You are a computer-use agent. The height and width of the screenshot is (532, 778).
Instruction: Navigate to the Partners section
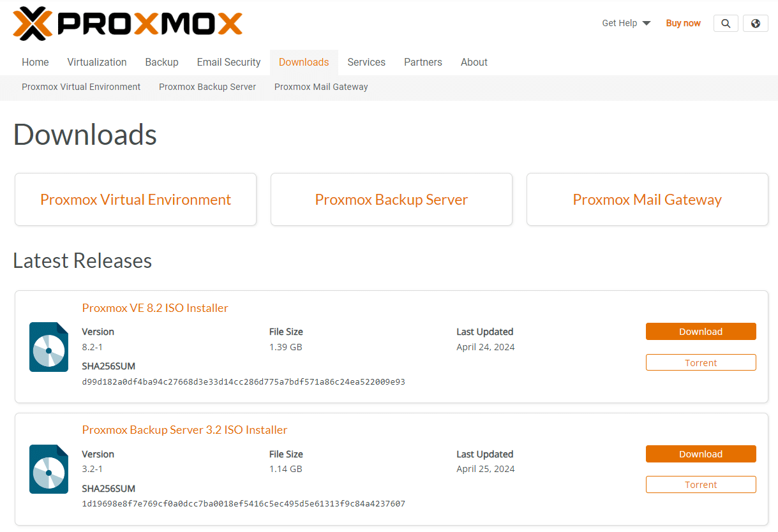[x=423, y=62]
